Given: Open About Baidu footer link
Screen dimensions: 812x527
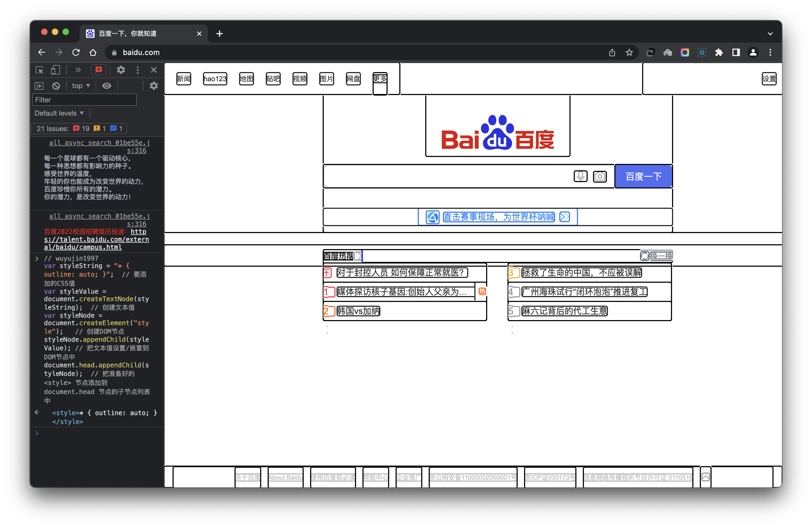Looking at the screenshot, I should [286, 477].
